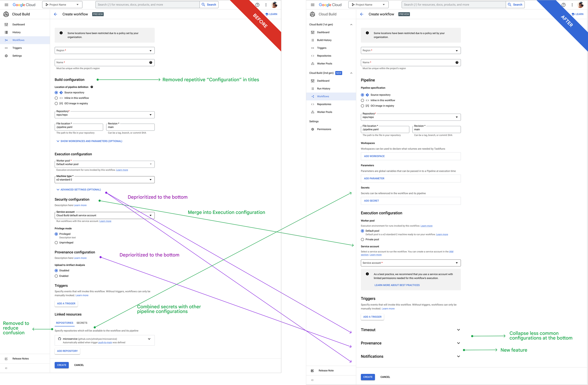Open Run History in the 2nd gen sidebar
The image size is (588, 385).
point(323,89)
